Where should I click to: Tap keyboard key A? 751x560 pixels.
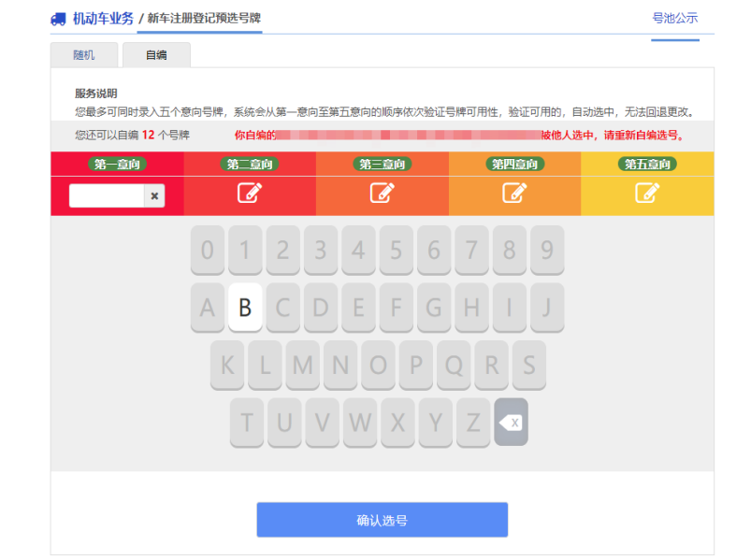(x=208, y=308)
